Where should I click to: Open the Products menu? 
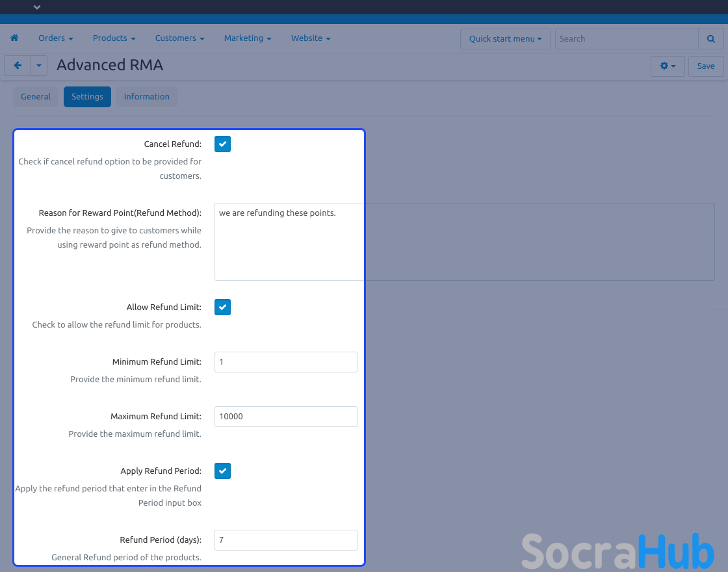click(114, 38)
